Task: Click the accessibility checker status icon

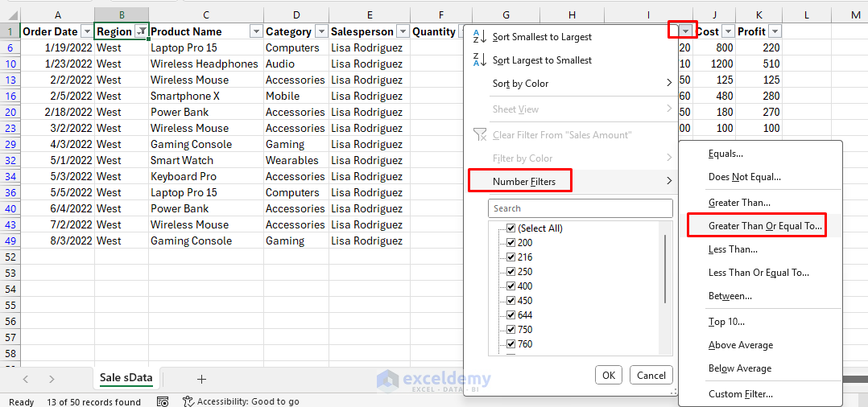Action: 188,402
